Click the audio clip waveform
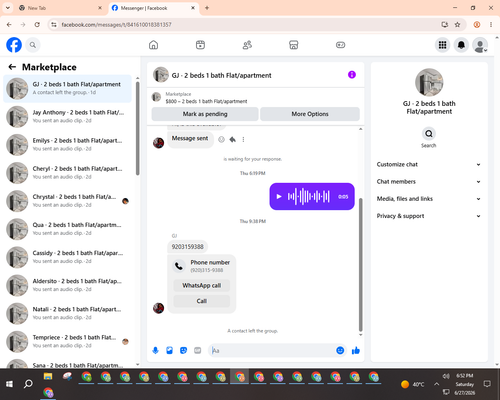Image resolution: width=500 pixels, height=400 pixels. (309, 197)
